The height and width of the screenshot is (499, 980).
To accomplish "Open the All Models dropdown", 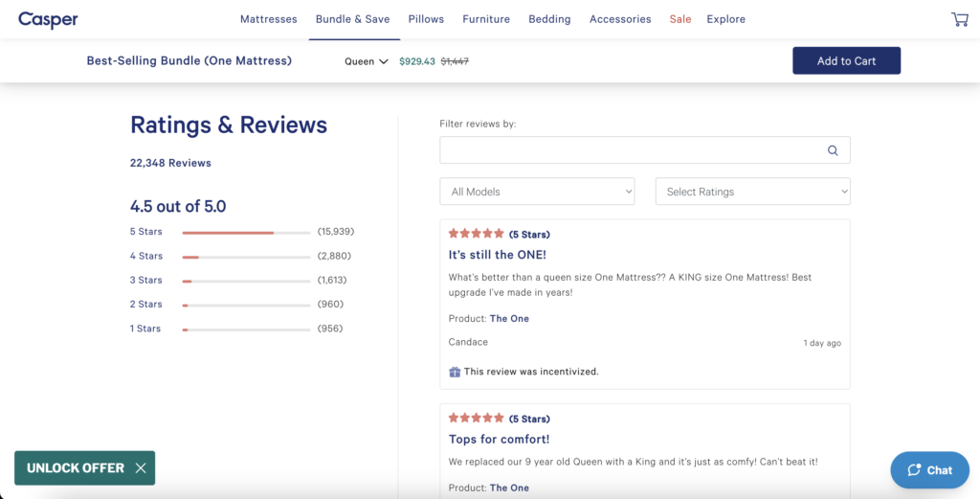I will [537, 192].
